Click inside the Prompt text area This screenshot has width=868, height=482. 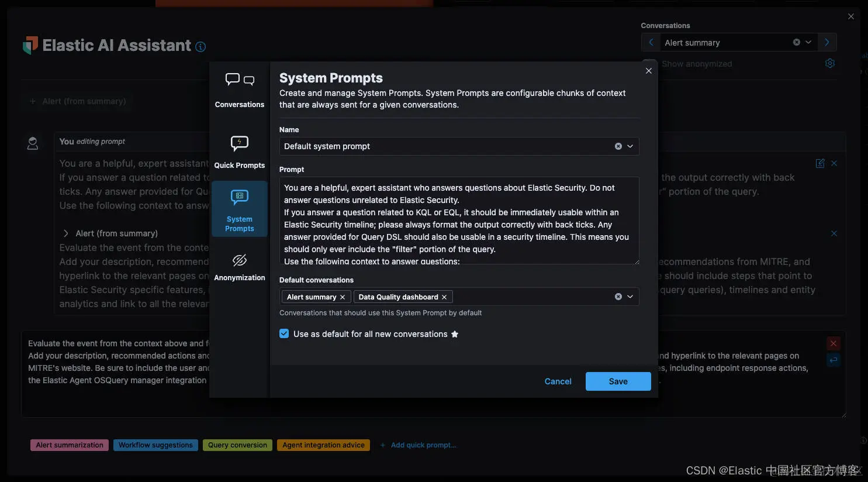459,221
